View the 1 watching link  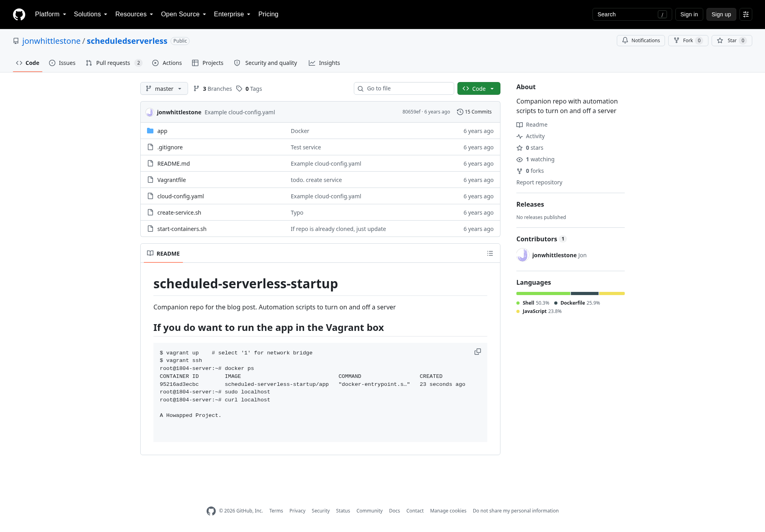click(x=535, y=159)
